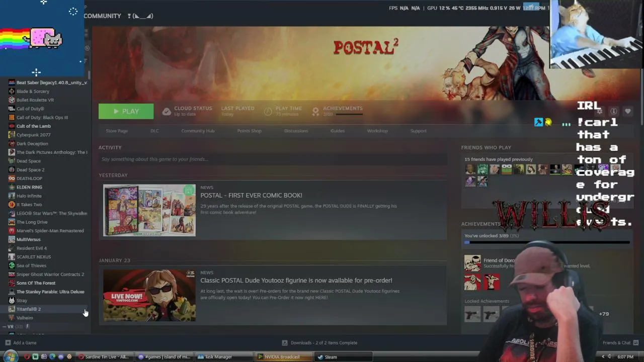
Task: Click the ELDEN RING game icon
Action: (12, 187)
